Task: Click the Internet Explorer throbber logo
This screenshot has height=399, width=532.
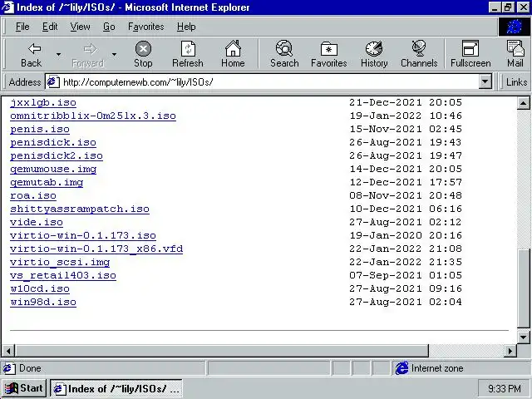Action: [515, 27]
